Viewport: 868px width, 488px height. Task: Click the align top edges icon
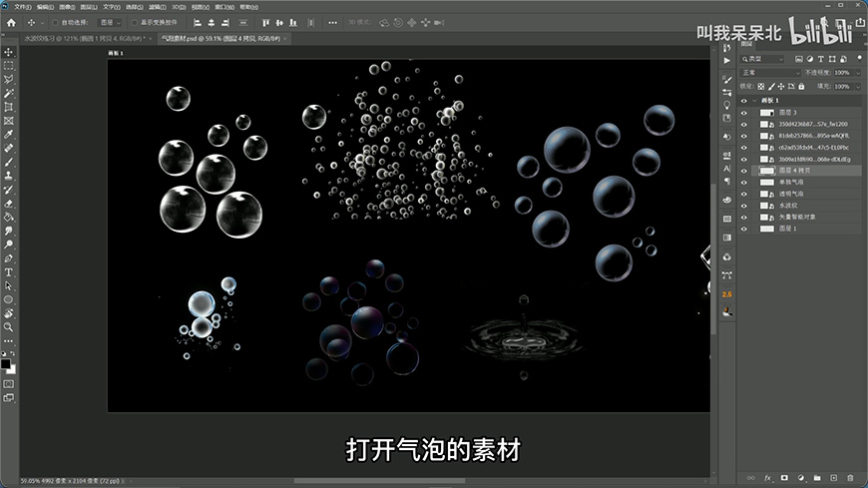tap(265, 23)
